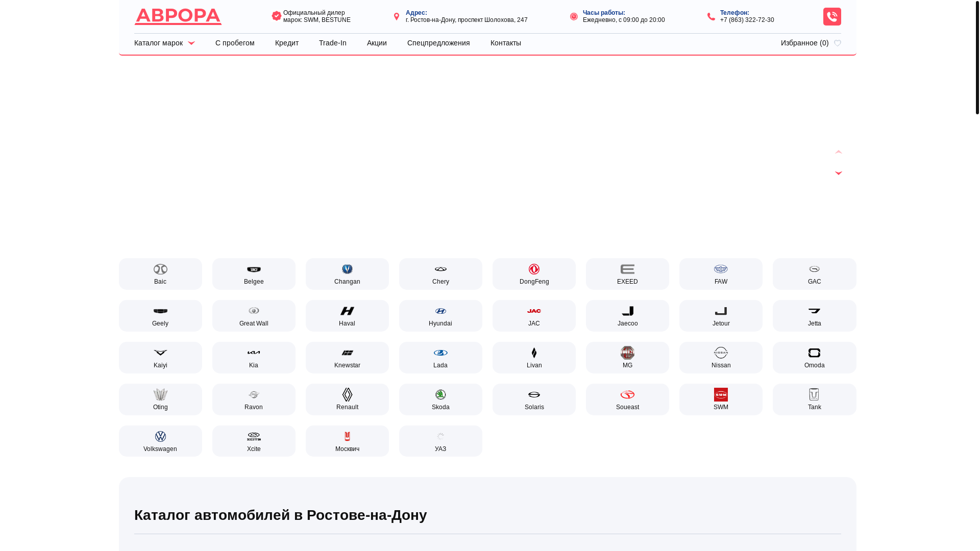Open the FAW brand logo

pos(721,269)
